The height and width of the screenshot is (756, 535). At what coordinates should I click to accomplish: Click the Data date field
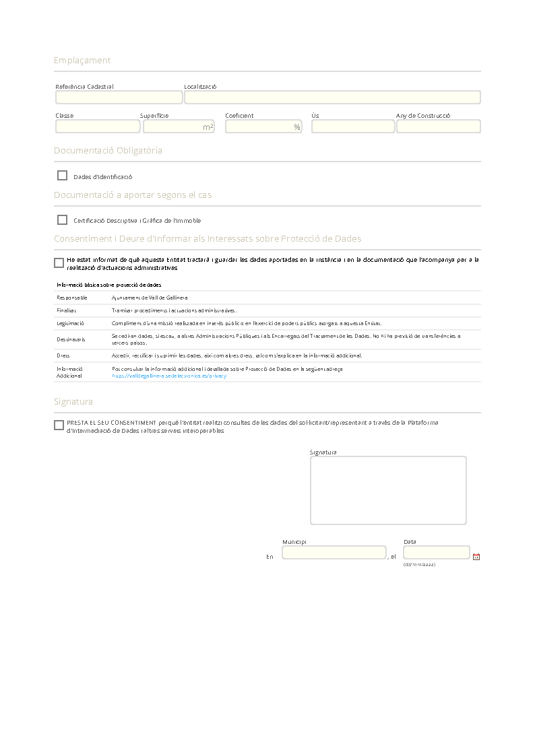pyautogui.click(x=437, y=553)
